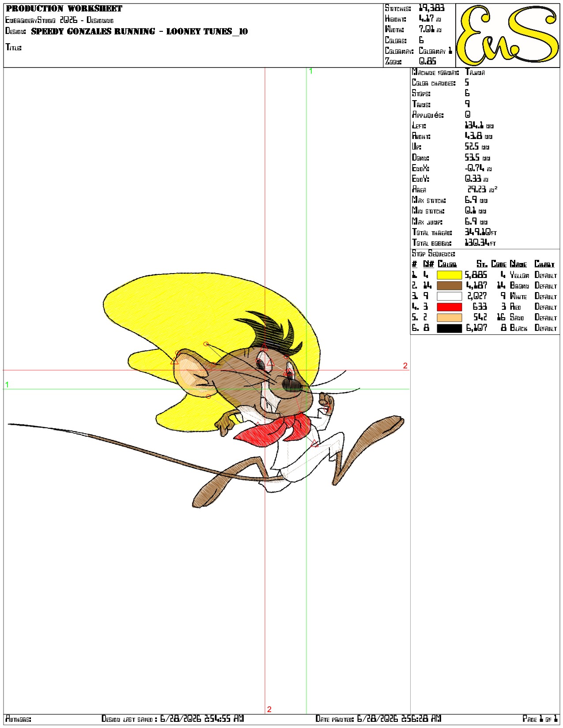Pick the White color swatch in stop 3

[x=449, y=296]
